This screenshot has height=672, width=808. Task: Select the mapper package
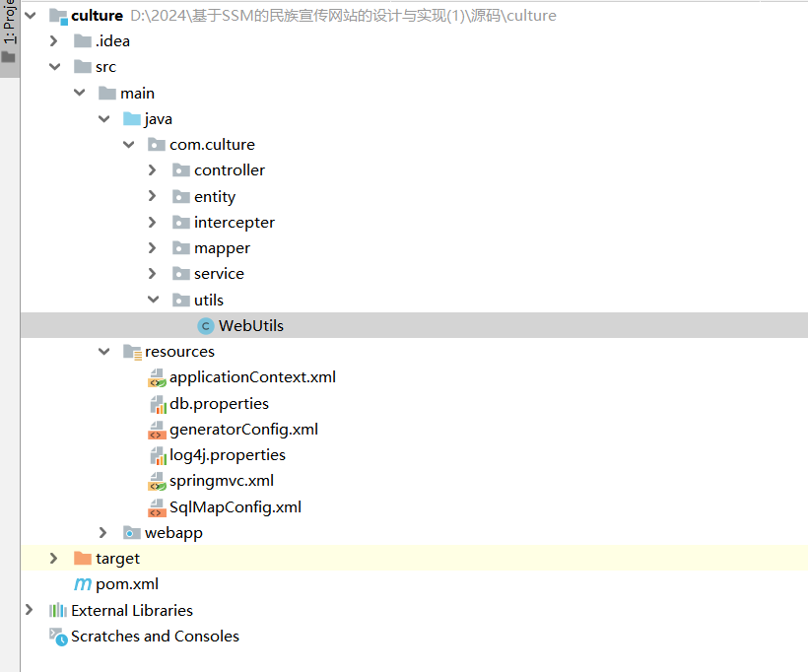coord(222,248)
